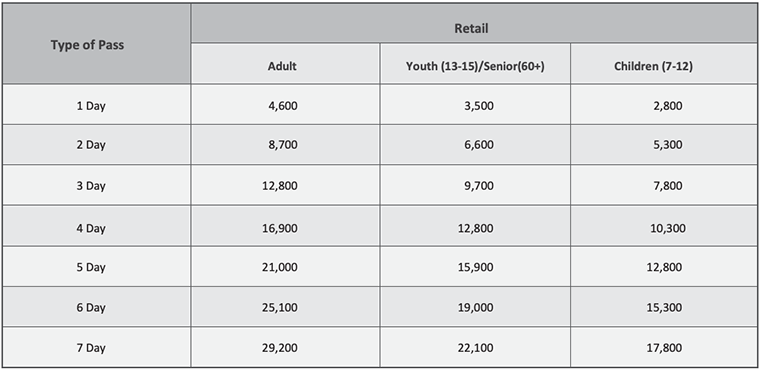Select the 22,100 Youth/Senior 7 Day price

click(x=475, y=348)
